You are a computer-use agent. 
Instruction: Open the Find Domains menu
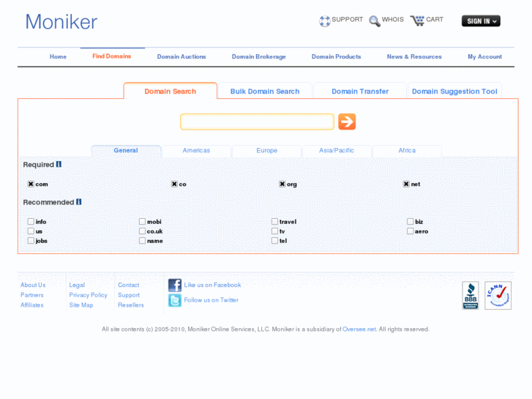[112, 56]
